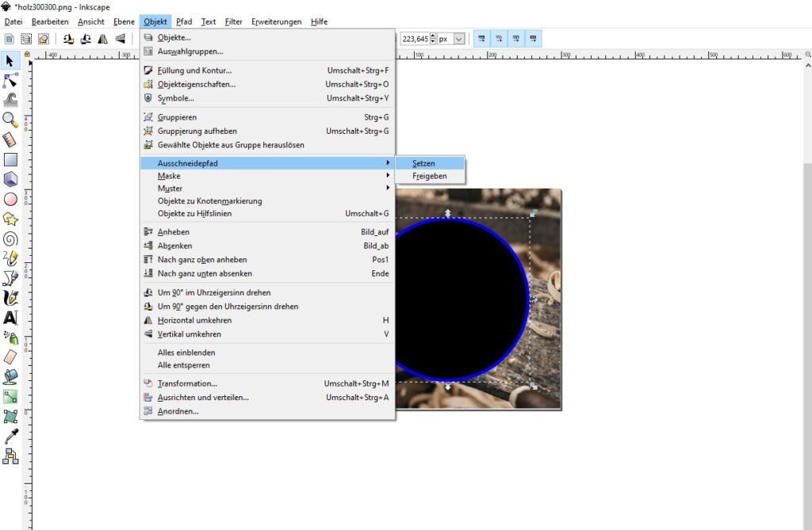Select the Node editing tool
The height and width of the screenshot is (530, 812).
(x=10, y=81)
